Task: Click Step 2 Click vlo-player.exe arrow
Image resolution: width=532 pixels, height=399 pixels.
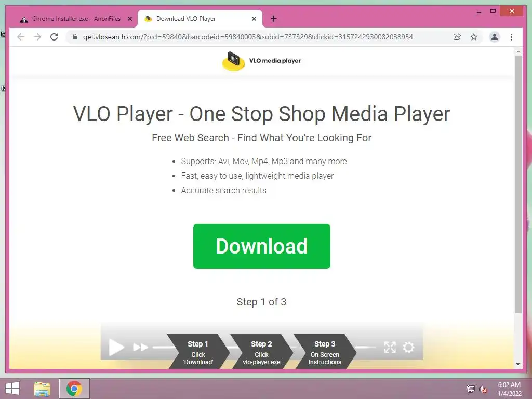Action: point(262,352)
